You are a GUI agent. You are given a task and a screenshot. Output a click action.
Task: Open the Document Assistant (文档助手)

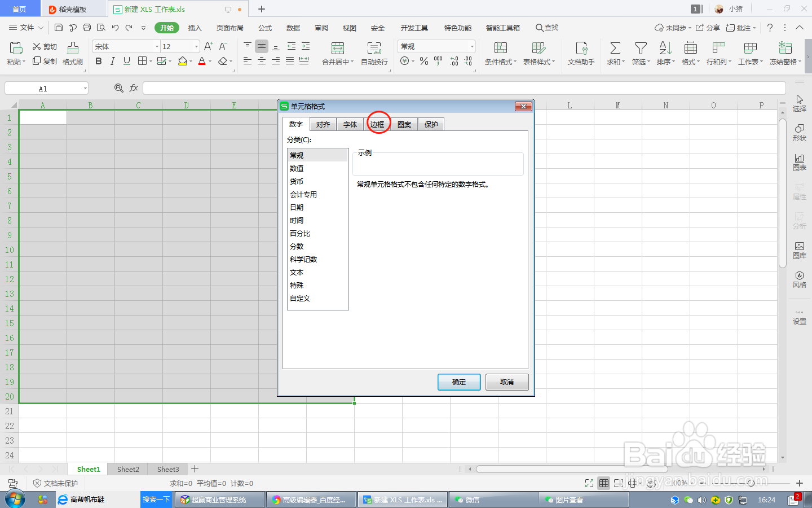click(x=581, y=54)
